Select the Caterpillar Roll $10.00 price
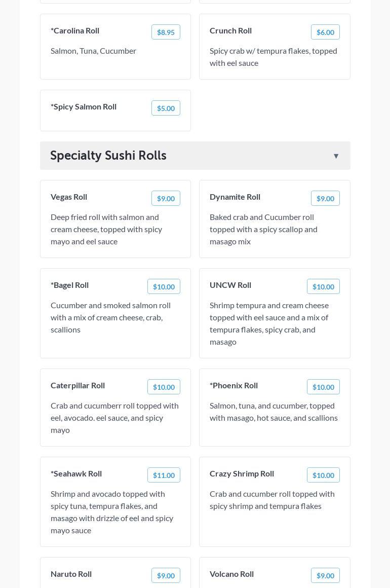The height and width of the screenshot is (588, 390). click(x=164, y=387)
